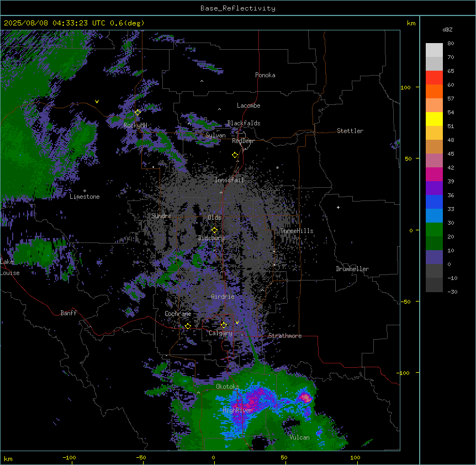Click the blue 33-36 dBZ legend swatch

(434, 202)
